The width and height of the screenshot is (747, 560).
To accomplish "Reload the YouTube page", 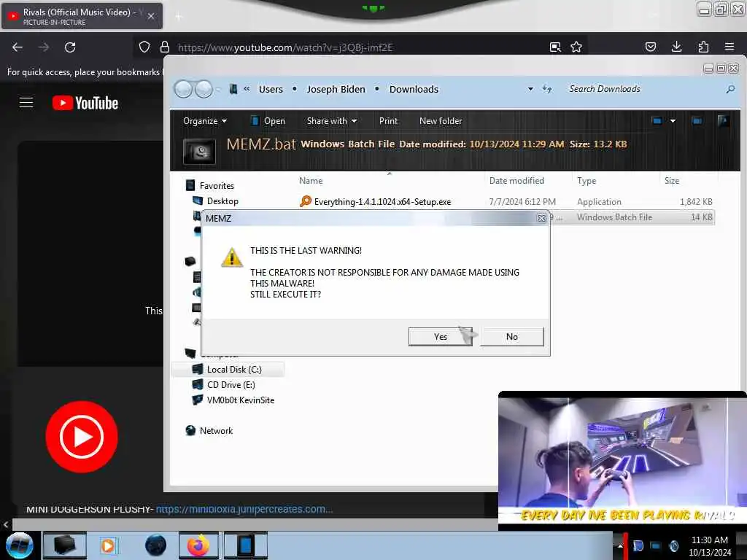I will pyautogui.click(x=70, y=47).
